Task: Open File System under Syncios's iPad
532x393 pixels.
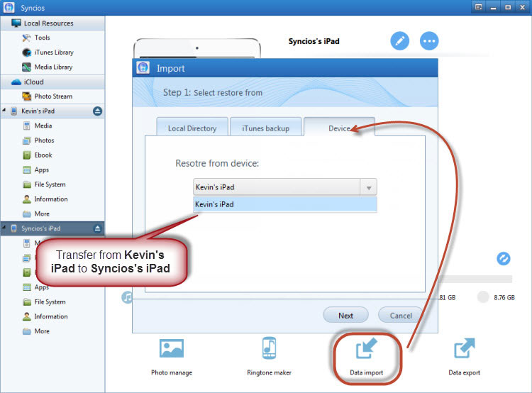Action: tap(44, 301)
